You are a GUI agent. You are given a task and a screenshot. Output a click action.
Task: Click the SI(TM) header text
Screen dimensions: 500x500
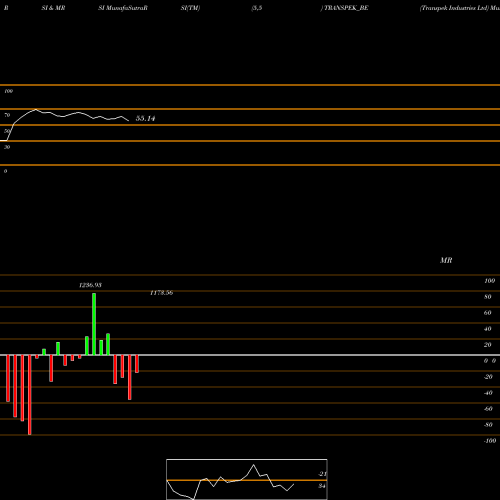click(190, 8)
